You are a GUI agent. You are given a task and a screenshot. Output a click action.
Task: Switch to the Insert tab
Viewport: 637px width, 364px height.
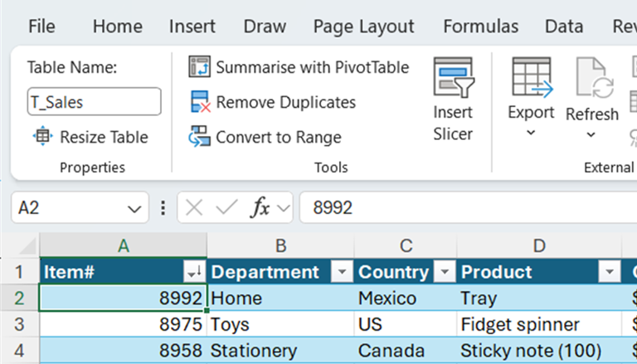pos(192,27)
